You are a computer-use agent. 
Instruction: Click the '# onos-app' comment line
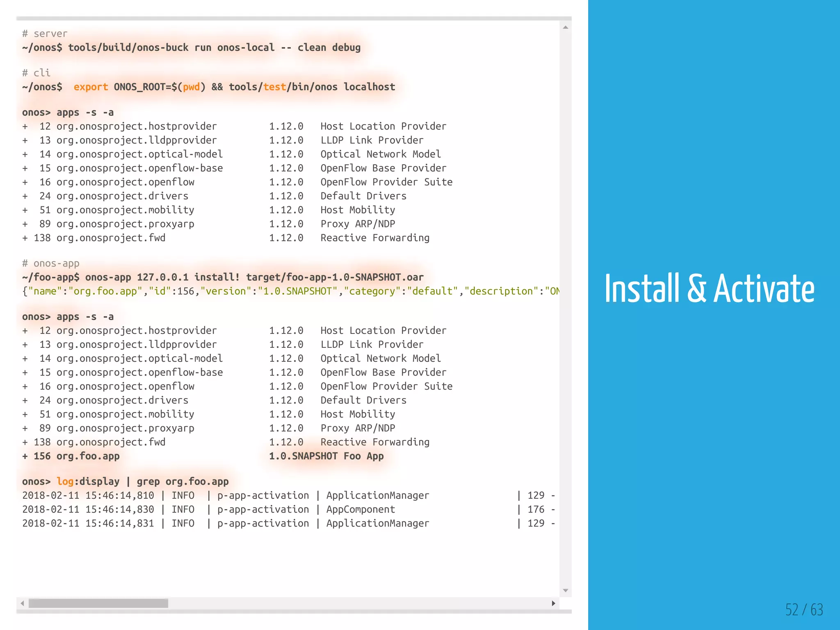point(51,263)
